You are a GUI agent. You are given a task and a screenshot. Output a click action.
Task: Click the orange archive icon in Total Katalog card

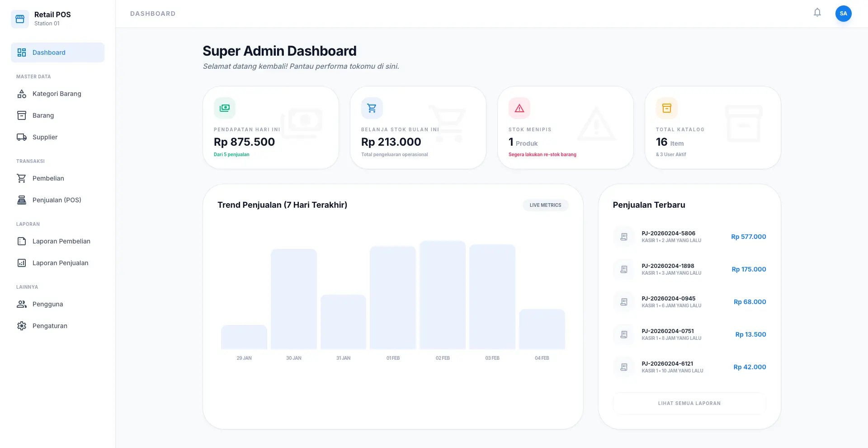[667, 108]
